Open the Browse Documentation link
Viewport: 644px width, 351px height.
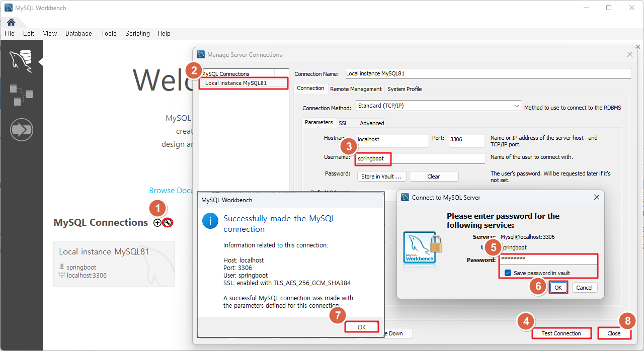coord(171,191)
